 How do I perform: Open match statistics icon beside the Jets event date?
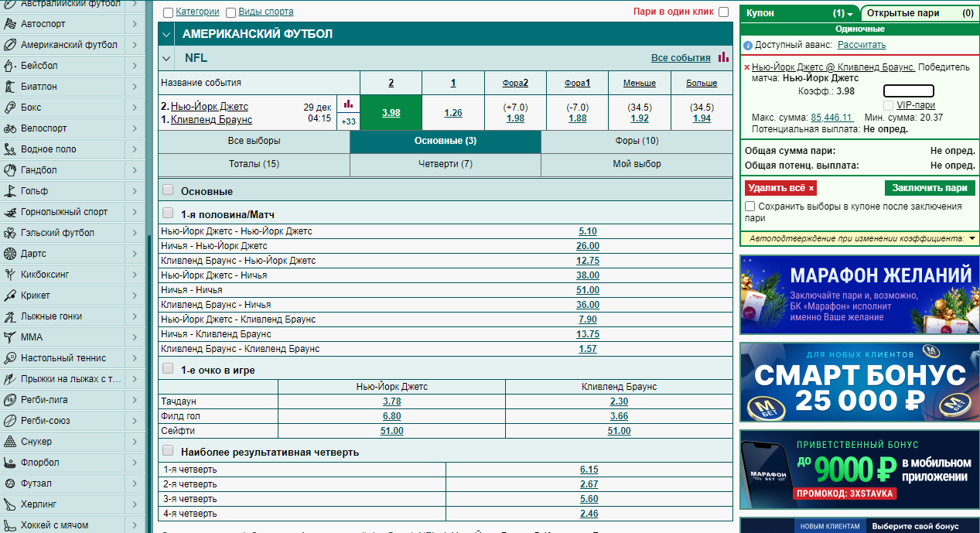click(x=348, y=103)
